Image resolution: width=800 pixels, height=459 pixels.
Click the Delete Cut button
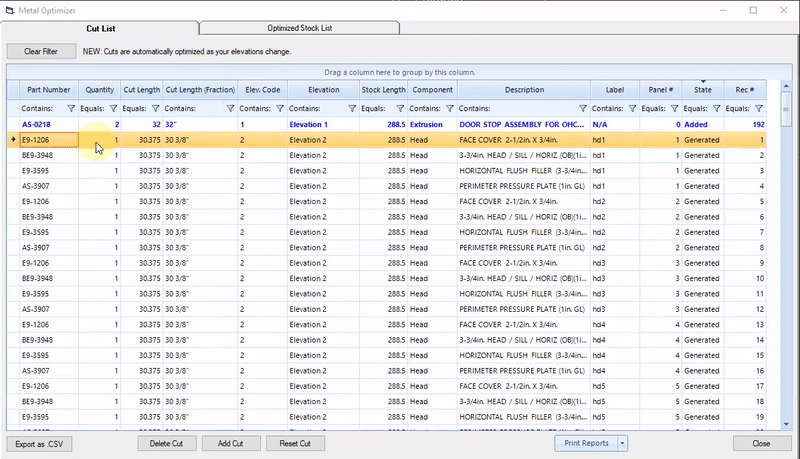point(166,443)
